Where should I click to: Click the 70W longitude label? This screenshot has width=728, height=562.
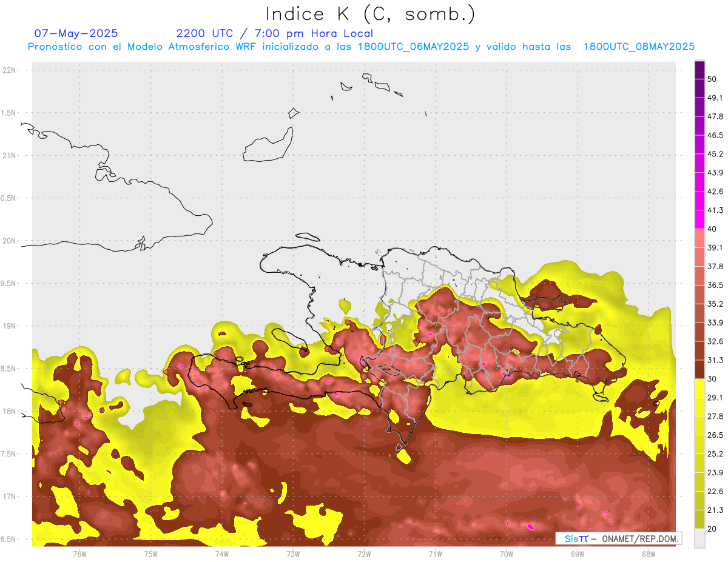[x=507, y=554]
